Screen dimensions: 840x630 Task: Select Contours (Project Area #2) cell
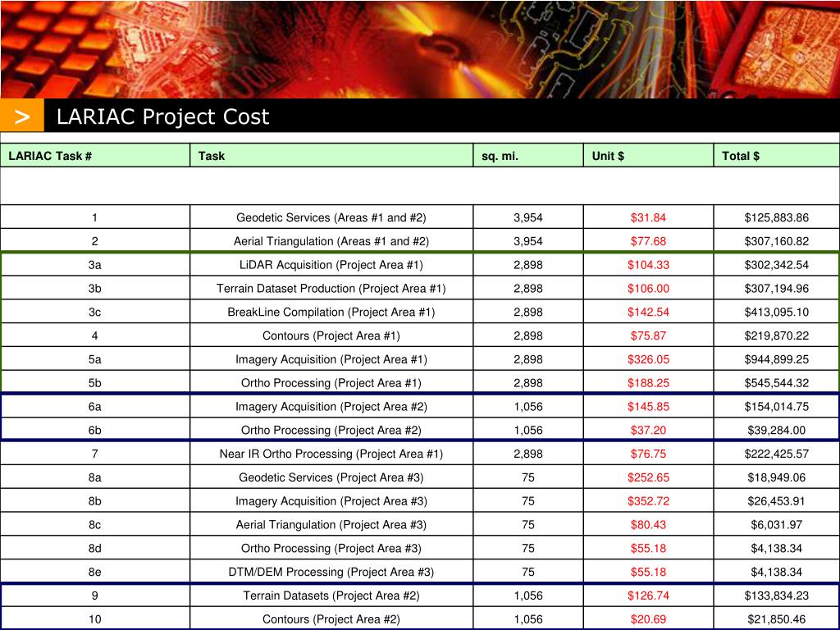pyautogui.click(x=331, y=619)
